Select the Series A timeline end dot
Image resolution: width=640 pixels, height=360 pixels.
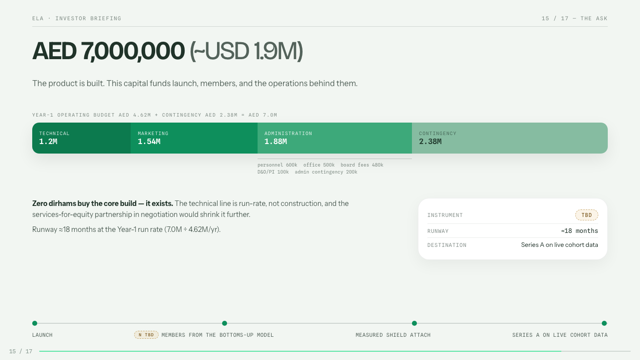click(604, 323)
